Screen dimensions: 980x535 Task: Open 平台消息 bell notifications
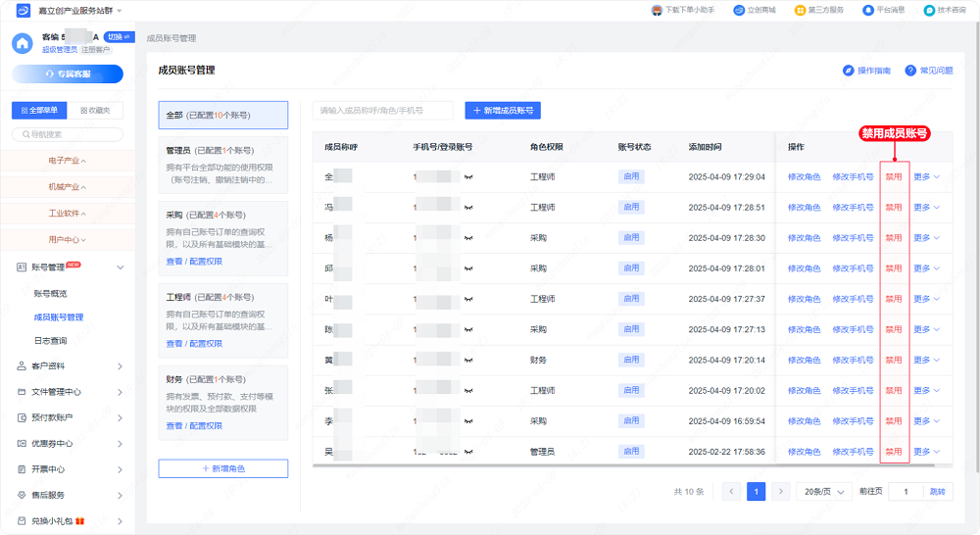click(883, 10)
